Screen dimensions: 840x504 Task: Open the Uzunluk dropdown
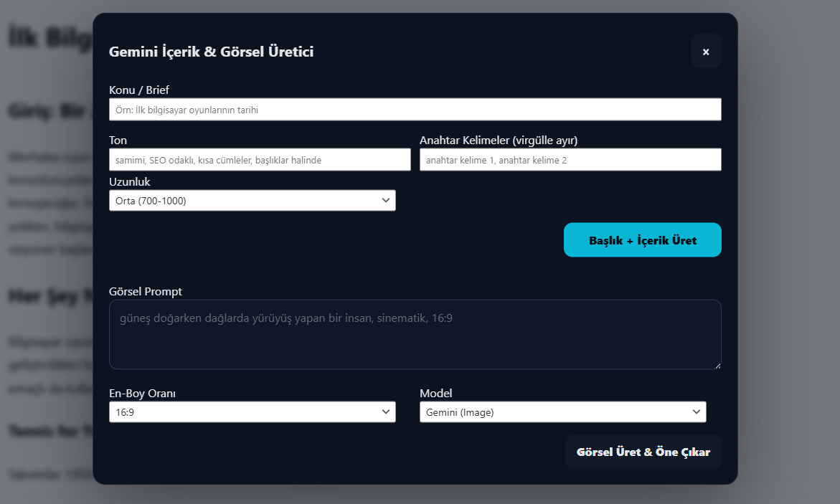253,200
